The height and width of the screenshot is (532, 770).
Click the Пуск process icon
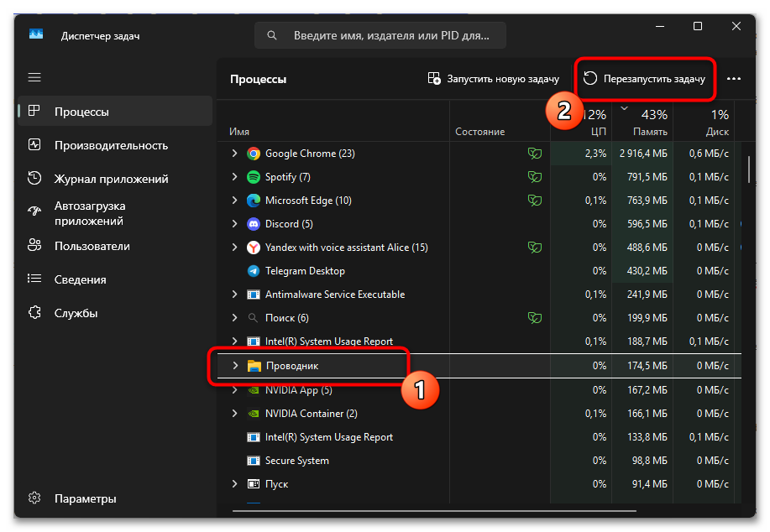(x=254, y=484)
